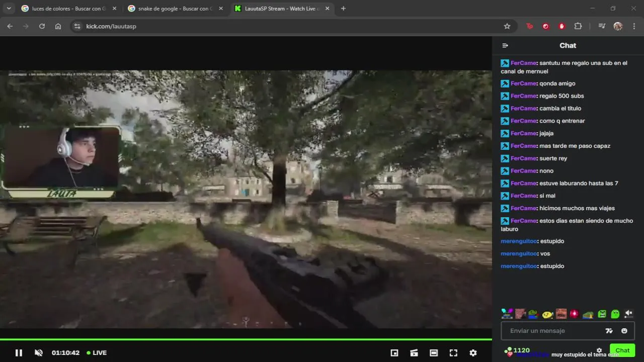The height and width of the screenshot is (362, 644).
Task: Open video player settings gear
Action: pos(473,353)
